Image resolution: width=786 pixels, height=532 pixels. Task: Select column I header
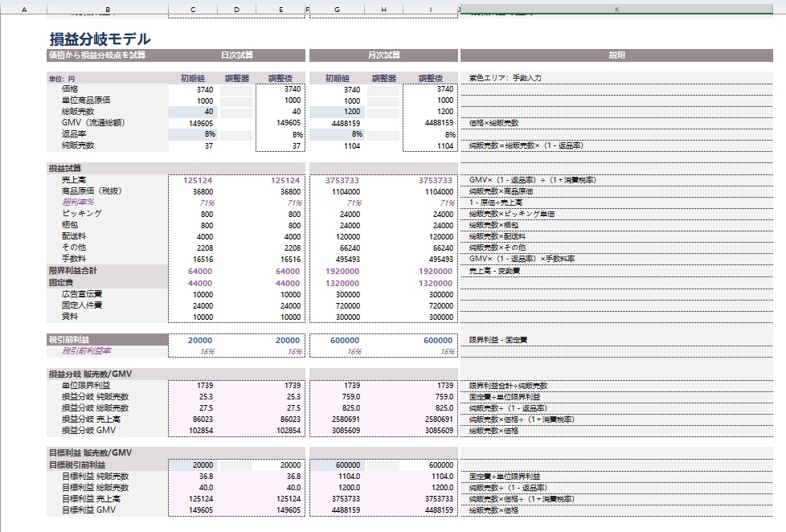(430, 10)
